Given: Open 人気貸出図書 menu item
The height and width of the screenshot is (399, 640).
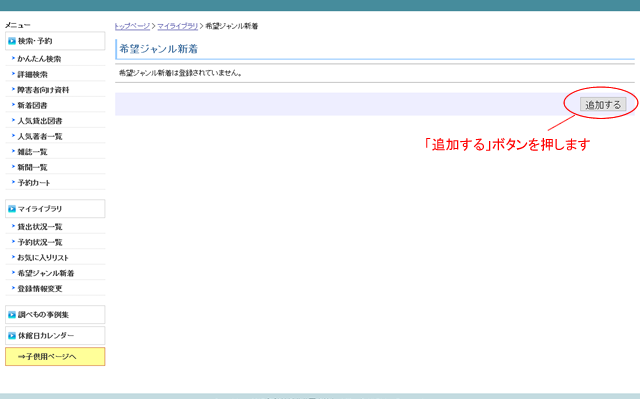Looking at the screenshot, I should 40,121.
